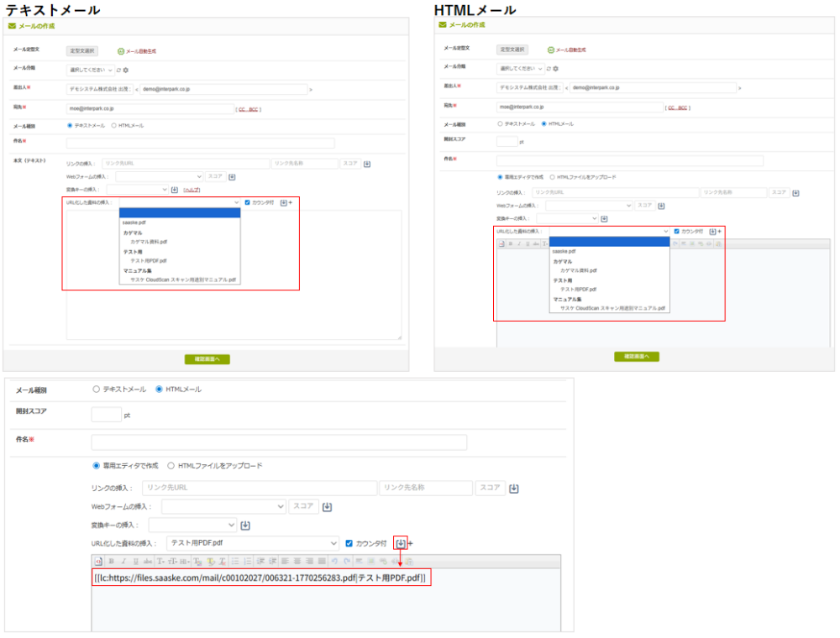Expand the メール分類 dropdown in the テキストメール panel
840x638 pixels.
89,70
